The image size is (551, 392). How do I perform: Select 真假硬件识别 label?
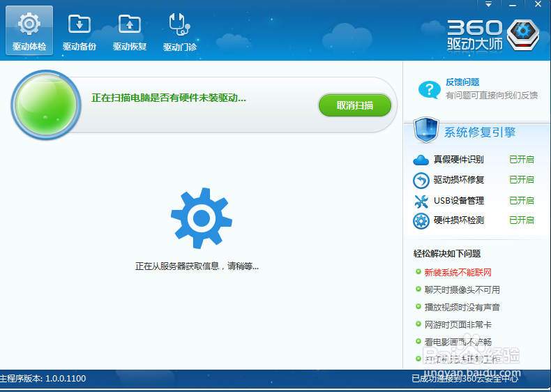(458, 160)
